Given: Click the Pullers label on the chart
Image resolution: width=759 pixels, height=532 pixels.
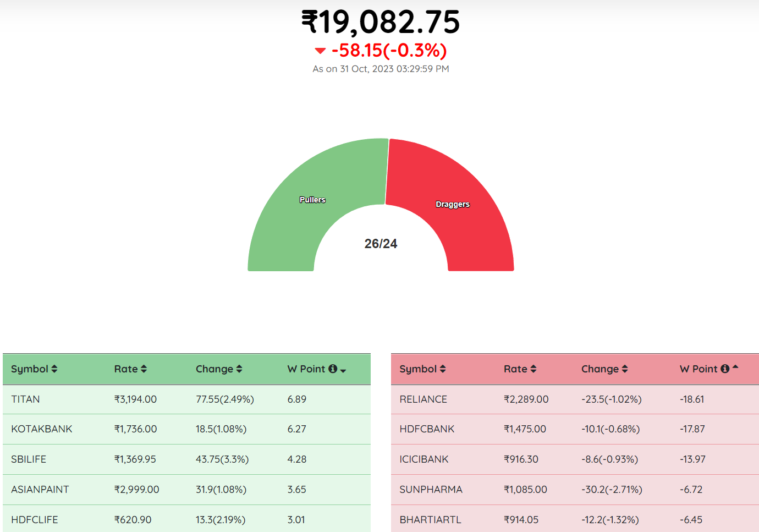Looking at the screenshot, I should pyautogui.click(x=312, y=200).
